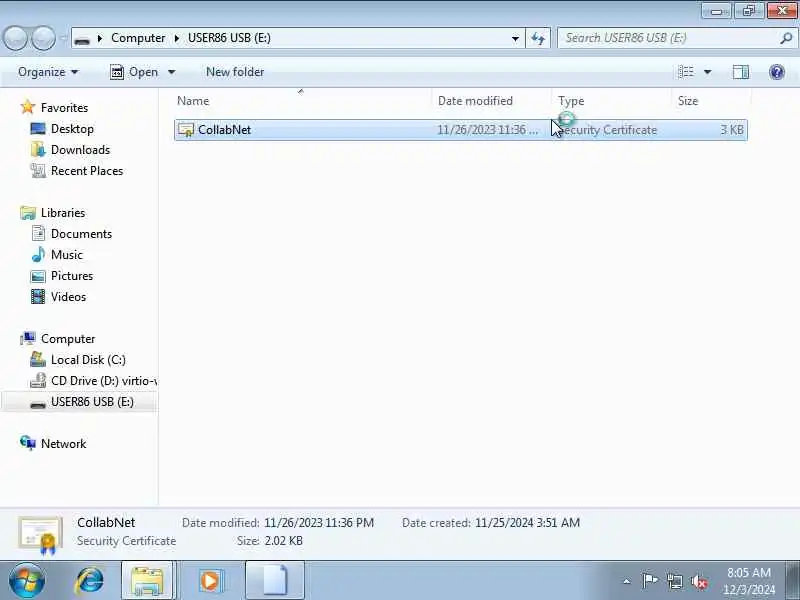Click the muted volume tray icon

[x=699, y=581]
